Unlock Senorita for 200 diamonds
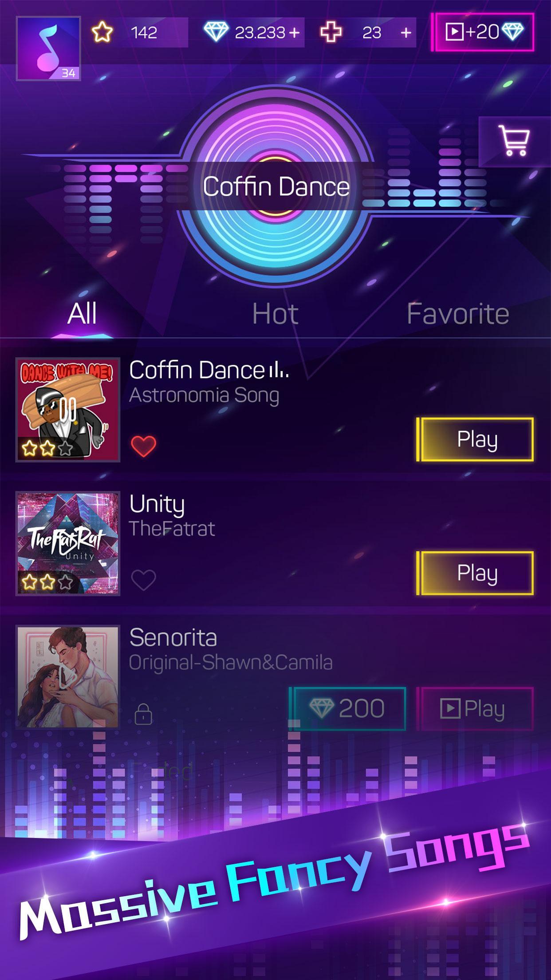551x980 pixels. (x=347, y=708)
